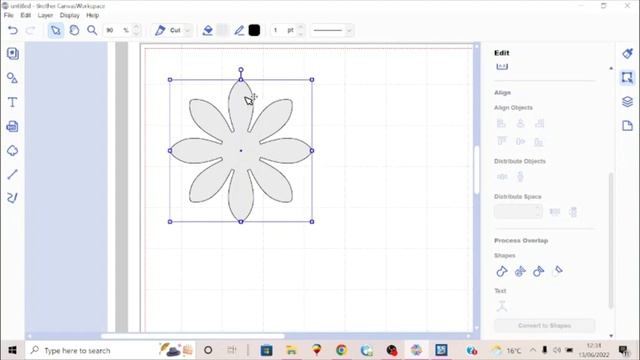640x360 pixels.
Task: Click the icon directly below the Edit heading
Action: click(x=502, y=67)
